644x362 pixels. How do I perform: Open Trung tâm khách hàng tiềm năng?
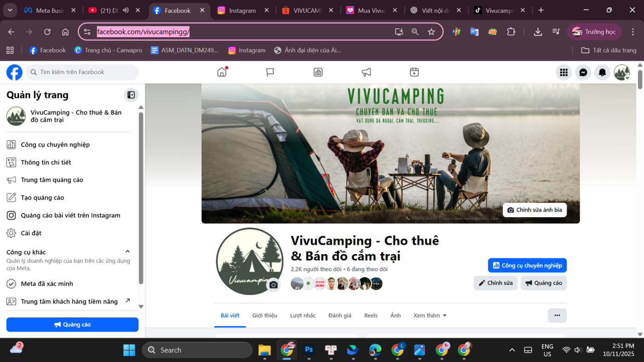[69, 301]
